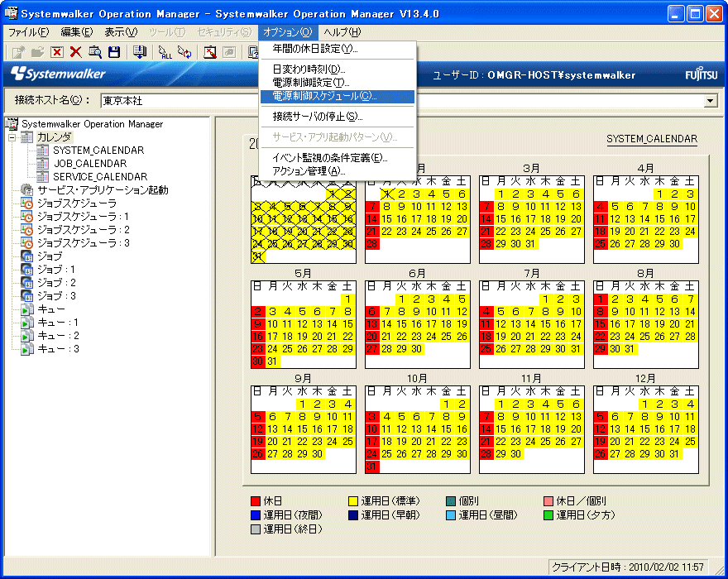Select day 31 in the 10月 calendar
This screenshot has width=728, height=579.
[x=372, y=467]
